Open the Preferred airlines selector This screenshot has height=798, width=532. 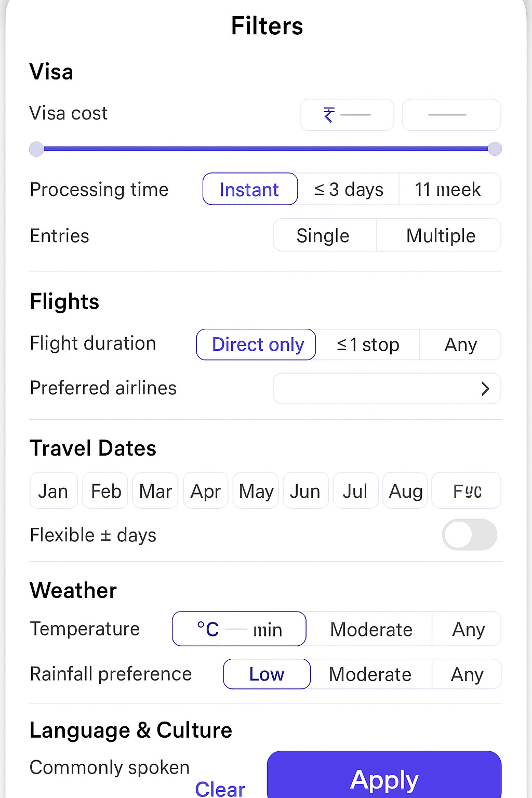(387, 389)
